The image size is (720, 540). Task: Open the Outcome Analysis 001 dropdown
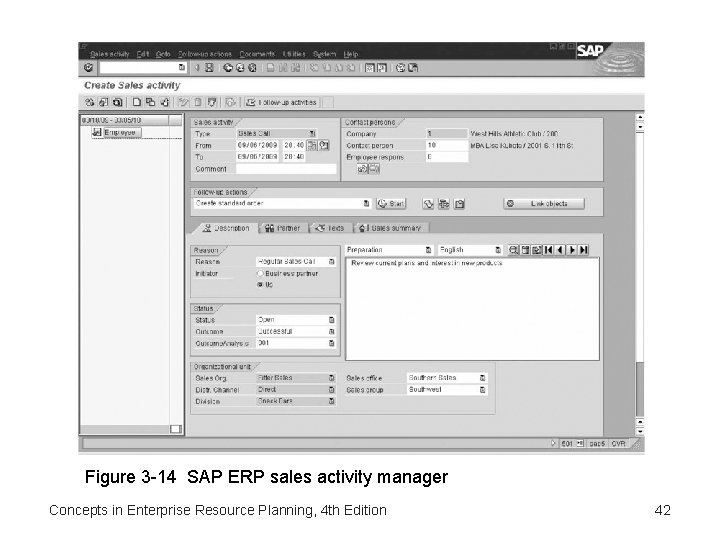(x=332, y=343)
